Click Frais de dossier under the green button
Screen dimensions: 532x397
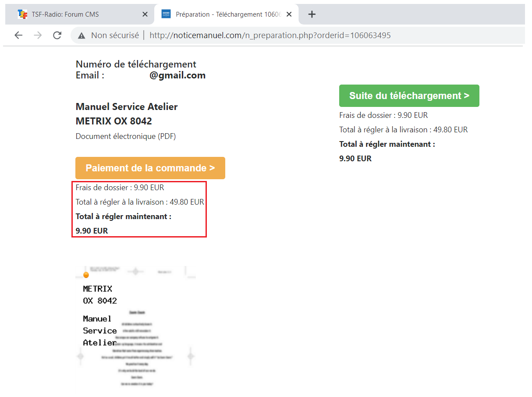383,115
